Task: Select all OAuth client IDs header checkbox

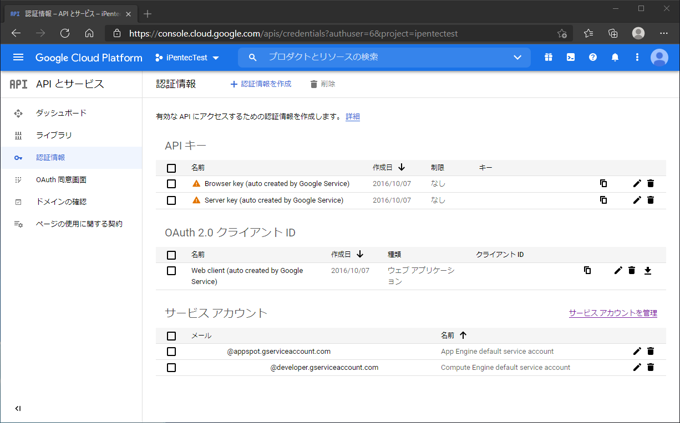Action: [171, 255]
